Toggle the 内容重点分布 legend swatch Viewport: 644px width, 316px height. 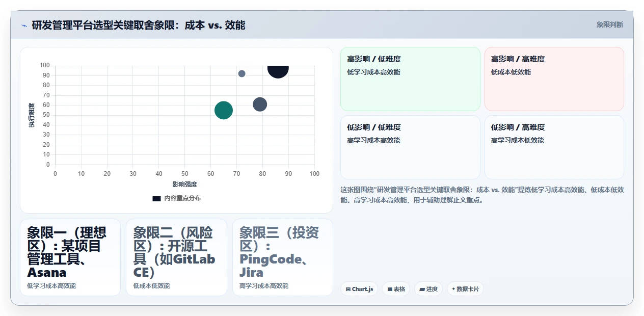[x=156, y=198]
